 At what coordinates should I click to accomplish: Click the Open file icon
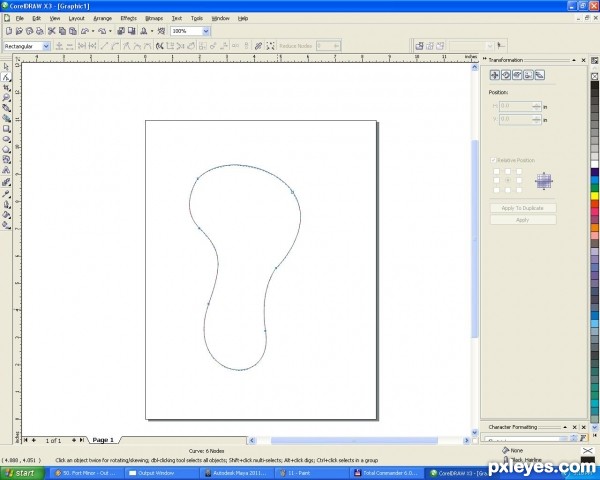coord(19,31)
